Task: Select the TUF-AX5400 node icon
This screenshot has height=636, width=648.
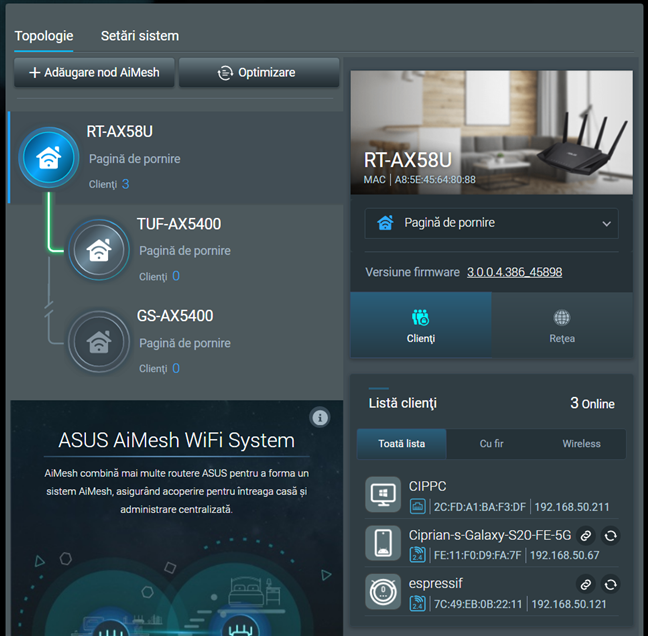Action: [x=99, y=250]
